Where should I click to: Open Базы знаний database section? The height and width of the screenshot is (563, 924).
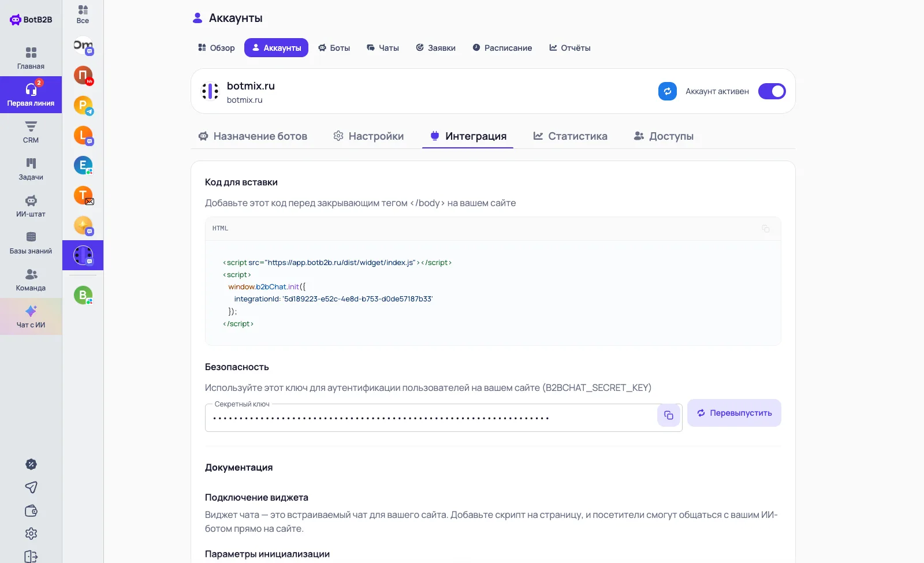(x=31, y=243)
